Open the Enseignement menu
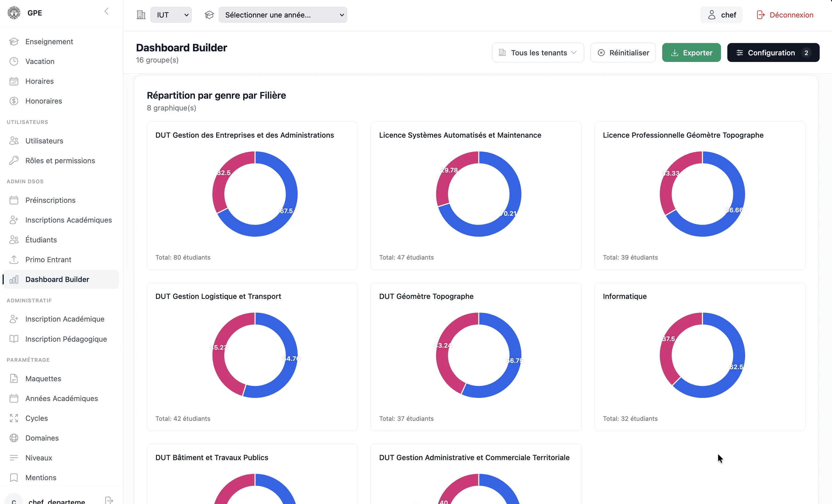This screenshot has width=832, height=504. pyautogui.click(x=61, y=42)
